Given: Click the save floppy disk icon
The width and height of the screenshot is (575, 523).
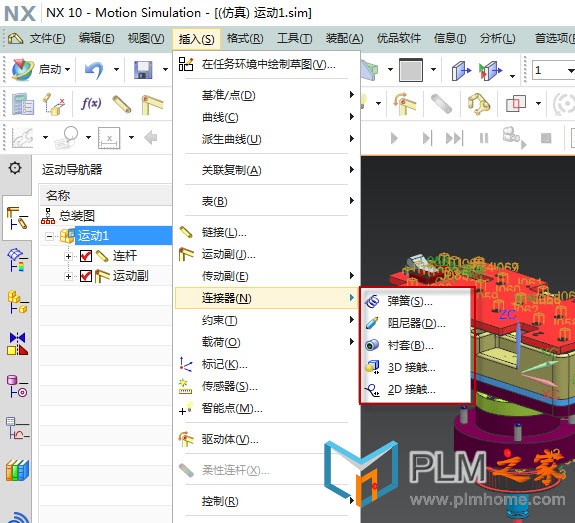Looking at the screenshot, I should coord(143,70).
